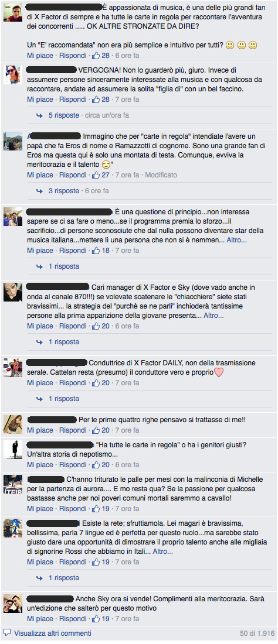This screenshot has width=278, height=644.
Task: Open 'Rispondi' on the first comment about X Factor
Action: coord(73,55)
